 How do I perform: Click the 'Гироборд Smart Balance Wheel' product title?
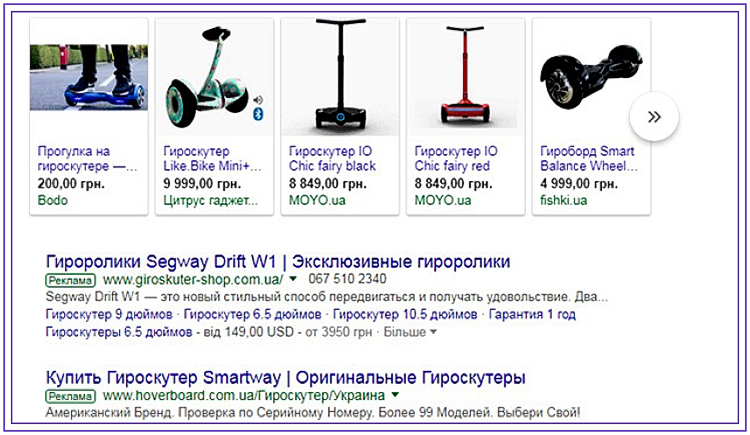(589, 158)
